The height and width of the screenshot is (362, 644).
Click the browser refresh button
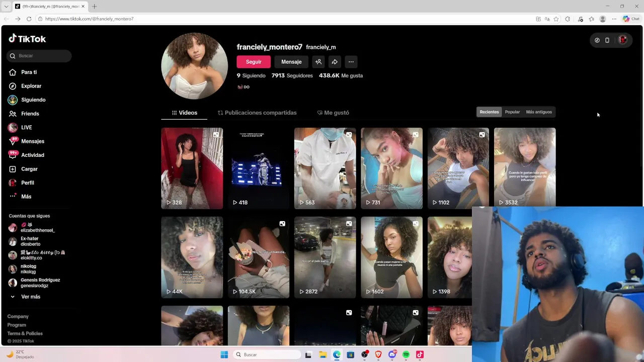coord(29,19)
